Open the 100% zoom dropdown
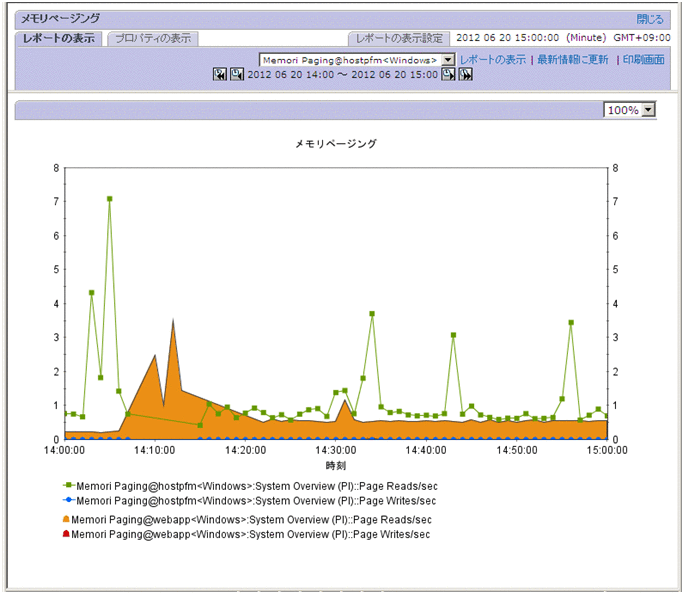Viewport: 685px width, 595px height. (647, 110)
